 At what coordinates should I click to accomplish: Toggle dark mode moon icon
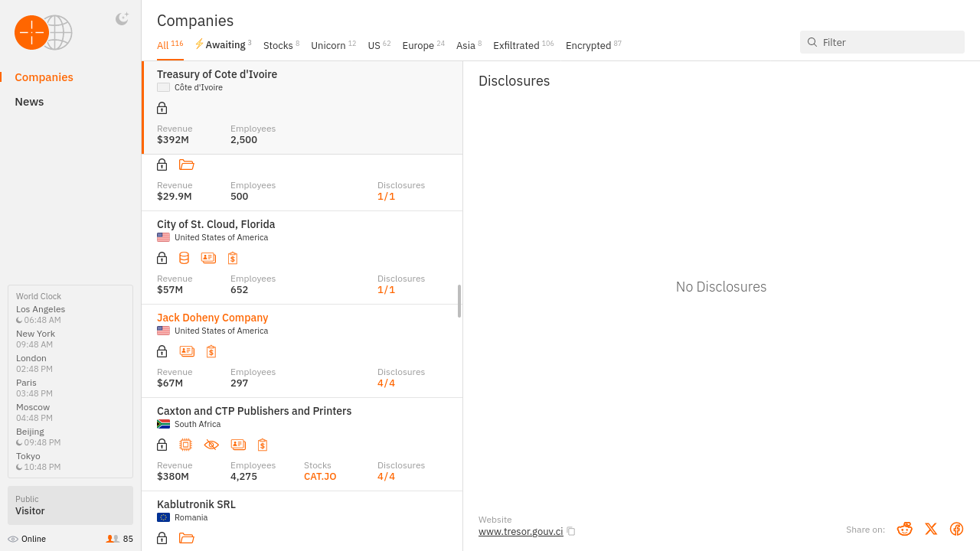point(122,19)
